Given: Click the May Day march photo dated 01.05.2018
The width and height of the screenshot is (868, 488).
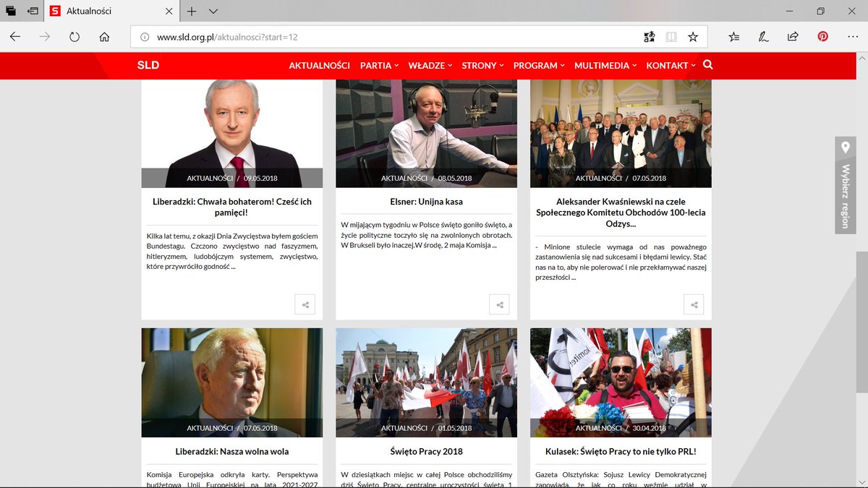Looking at the screenshot, I should click(x=426, y=382).
